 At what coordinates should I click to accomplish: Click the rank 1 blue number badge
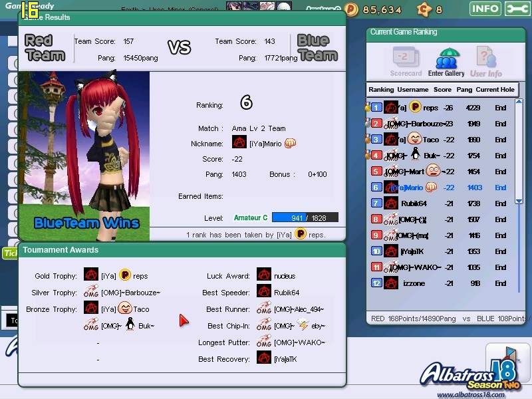point(376,108)
